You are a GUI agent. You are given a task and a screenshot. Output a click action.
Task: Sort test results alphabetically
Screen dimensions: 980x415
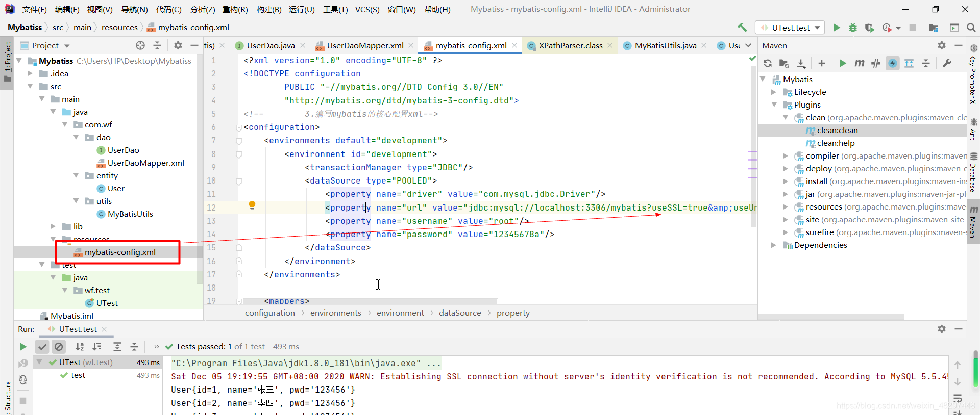click(x=80, y=347)
